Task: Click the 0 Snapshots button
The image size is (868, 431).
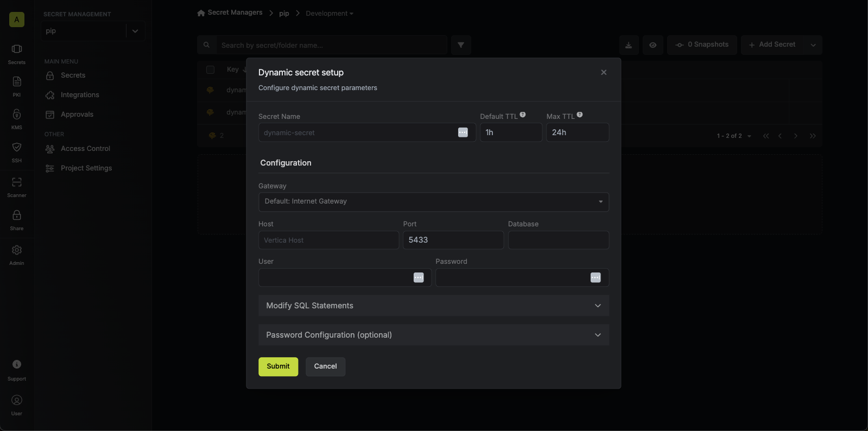Action: point(702,45)
